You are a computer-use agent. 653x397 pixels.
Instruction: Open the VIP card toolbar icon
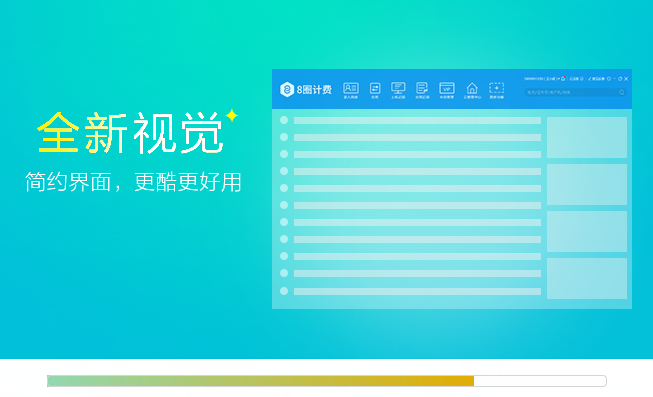pos(447,88)
